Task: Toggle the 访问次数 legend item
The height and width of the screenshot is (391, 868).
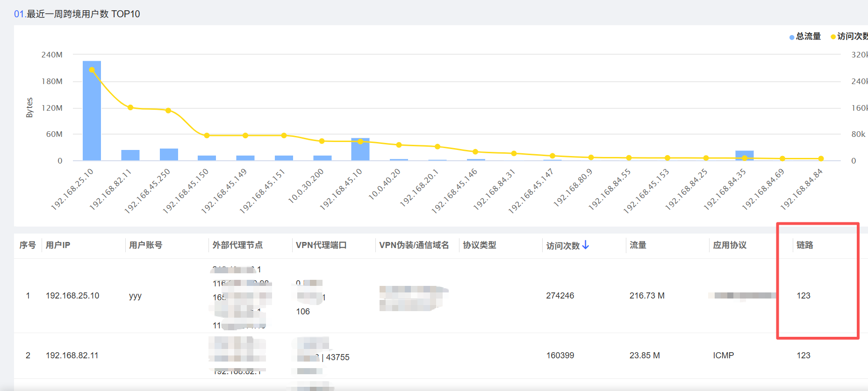Action: 849,36
